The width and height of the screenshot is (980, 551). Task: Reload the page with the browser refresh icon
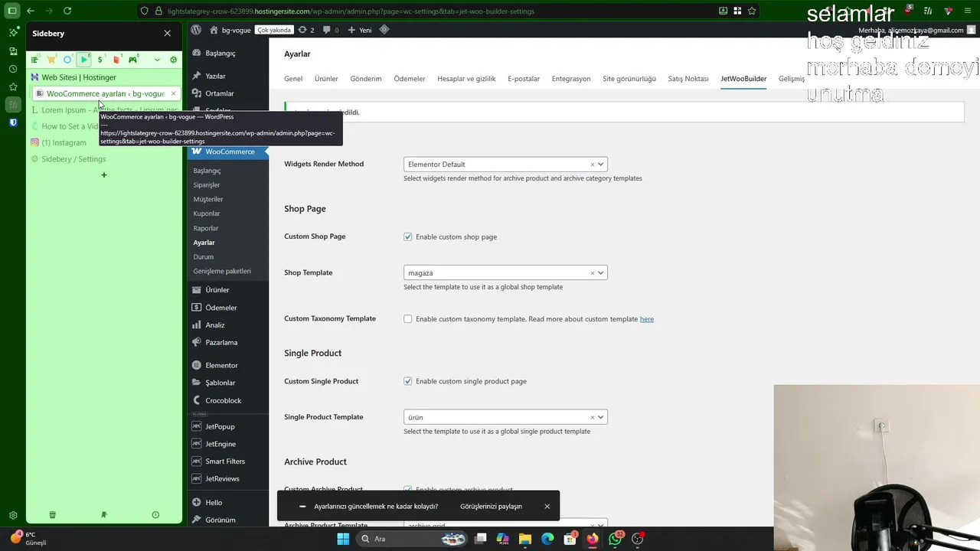tap(67, 11)
